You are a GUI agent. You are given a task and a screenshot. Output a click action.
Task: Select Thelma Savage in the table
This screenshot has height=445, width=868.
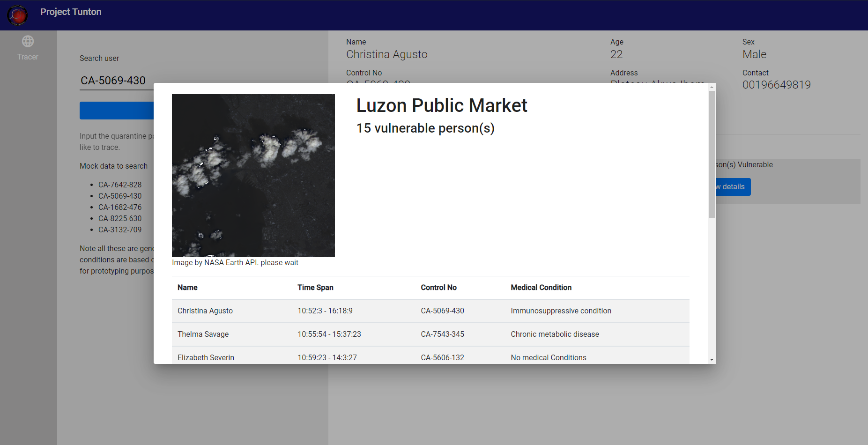203,334
